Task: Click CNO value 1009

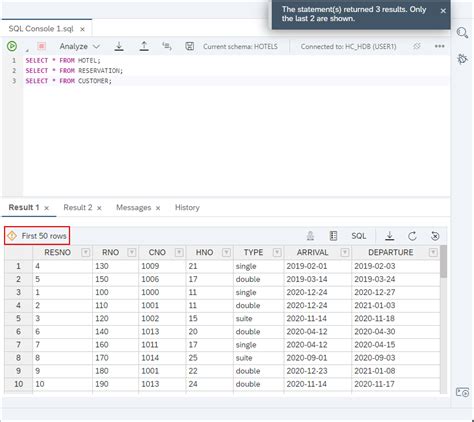Action: click(162, 266)
